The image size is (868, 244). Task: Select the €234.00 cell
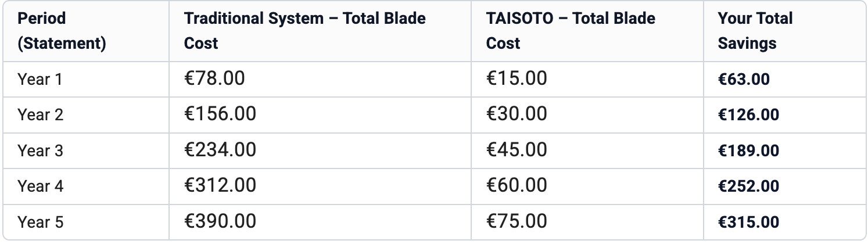tap(220, 150)
